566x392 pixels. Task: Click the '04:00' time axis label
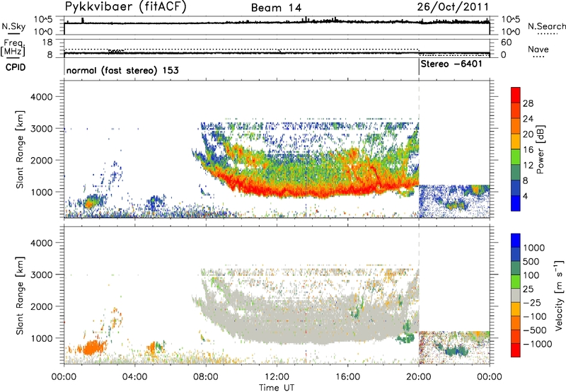pos(135,377)
